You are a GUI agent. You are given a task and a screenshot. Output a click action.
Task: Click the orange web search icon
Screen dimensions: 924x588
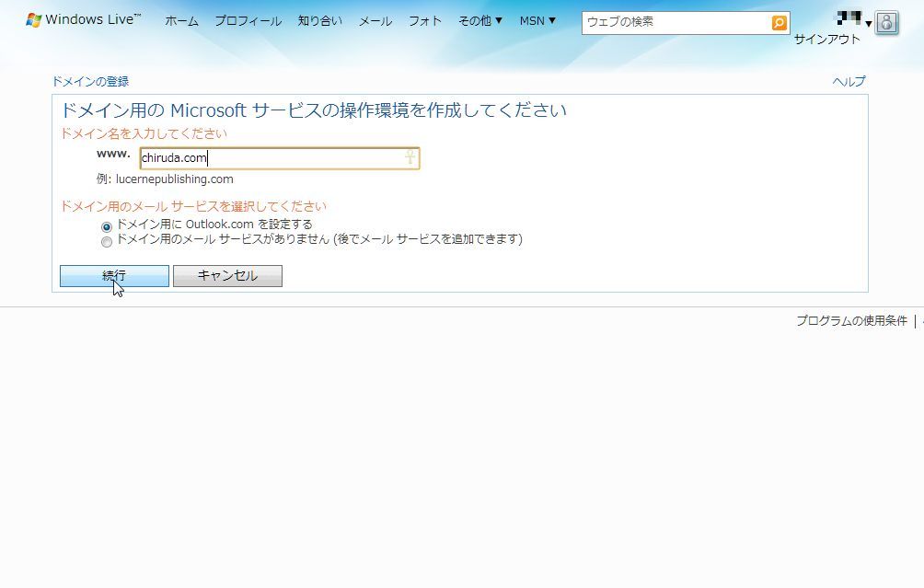[779, 22]
